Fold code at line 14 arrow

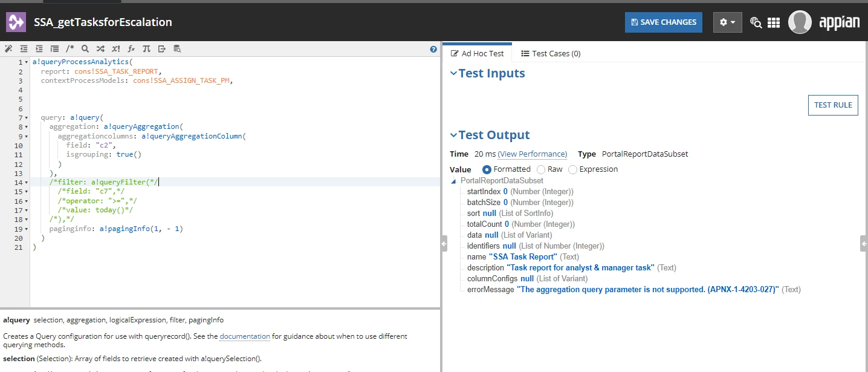26,183
